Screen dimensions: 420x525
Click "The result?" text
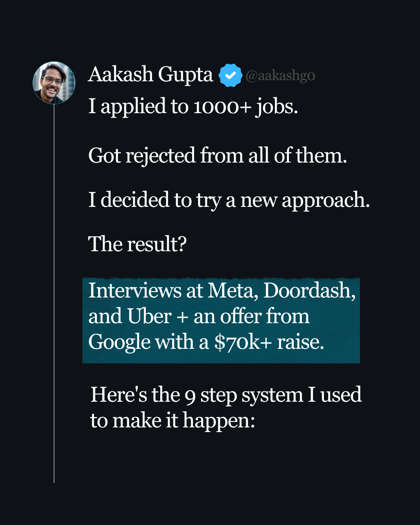(x=137, y=244)
